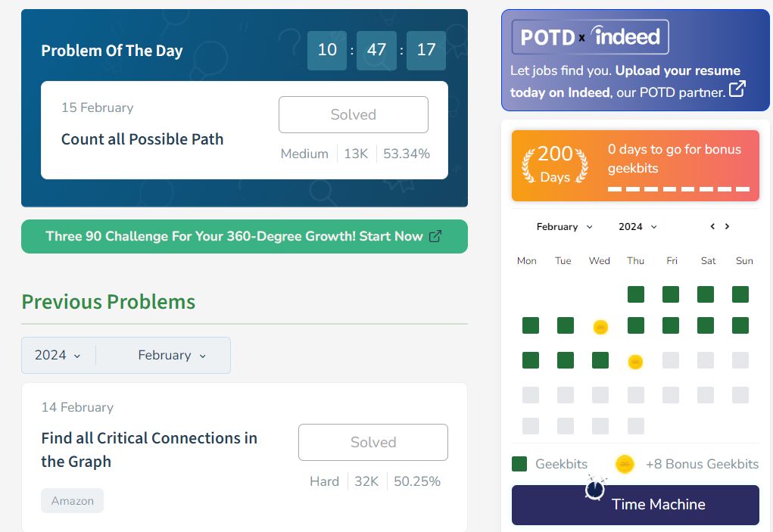This screenshot has height=532, width=773.
Task: Open Count all Possible Path problem
Action: 142,139
